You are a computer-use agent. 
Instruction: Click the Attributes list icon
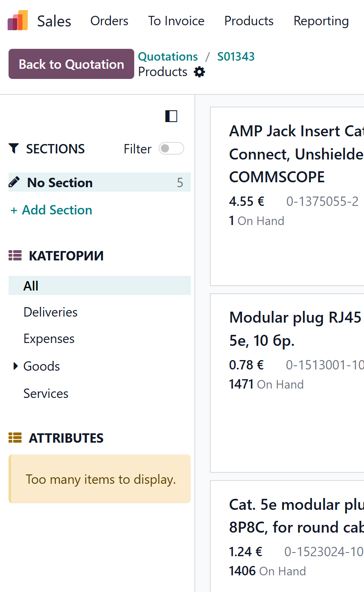(15, 438)
